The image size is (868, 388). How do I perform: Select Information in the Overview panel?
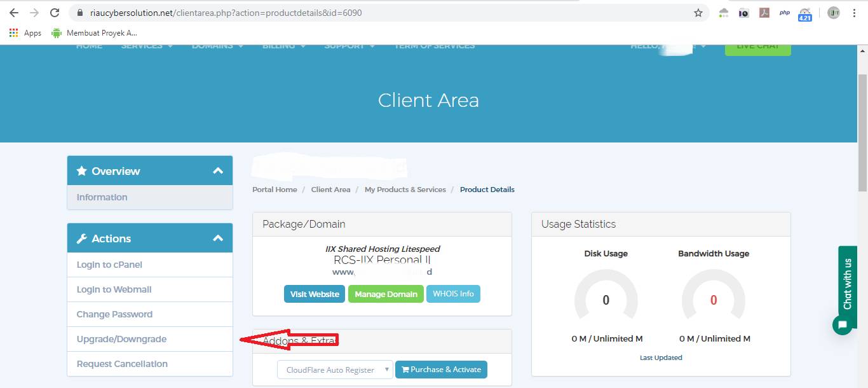click(150, 197)
